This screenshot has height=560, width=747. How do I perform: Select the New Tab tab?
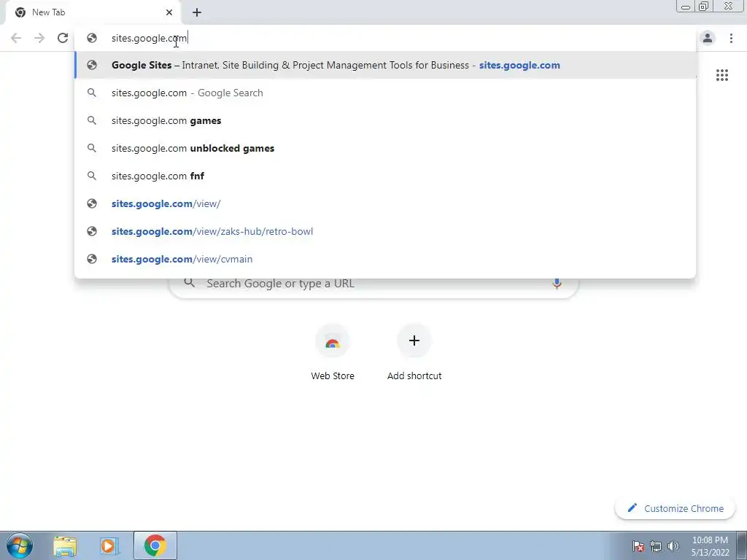pos(93,12)
